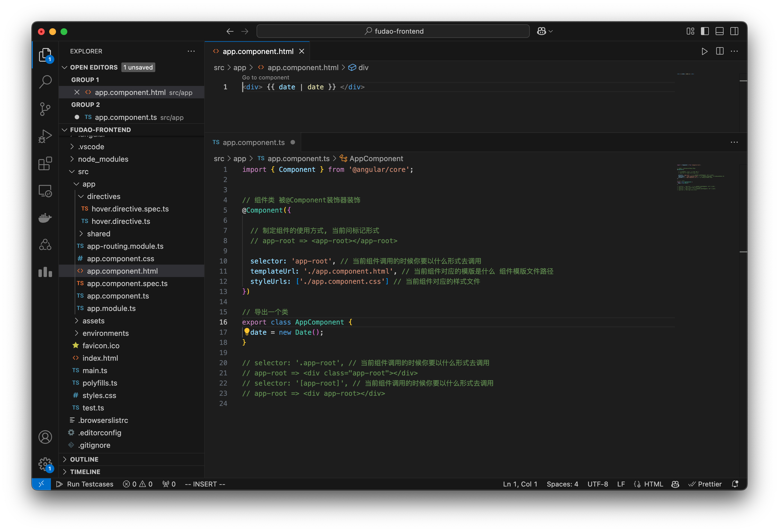Select the Run and Debug icon
The width and height of the screenshot is (779, 532).
point(45,136)
